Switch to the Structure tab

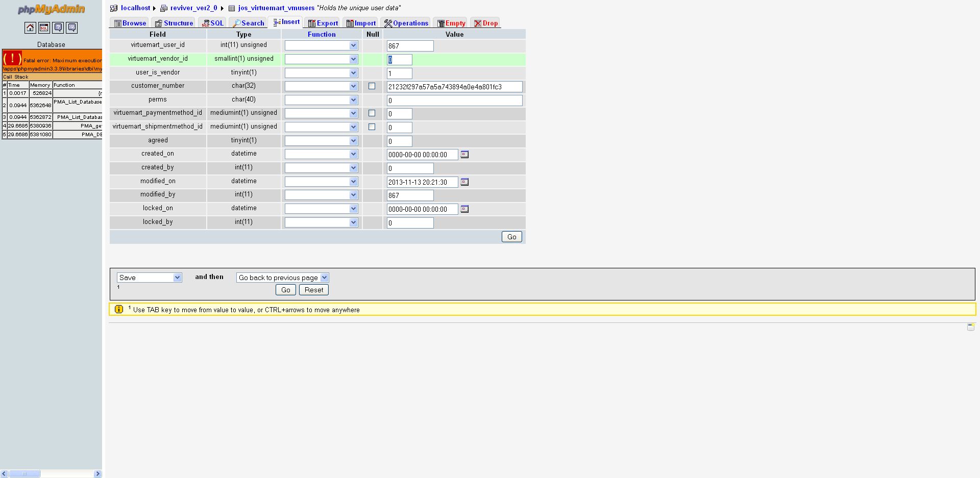174,23
